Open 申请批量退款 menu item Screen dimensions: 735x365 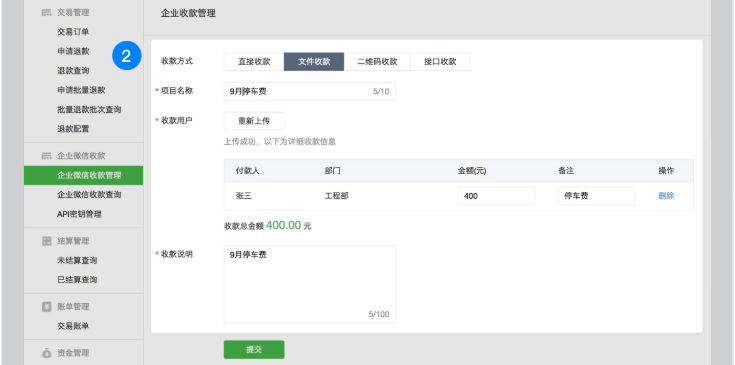81,90
